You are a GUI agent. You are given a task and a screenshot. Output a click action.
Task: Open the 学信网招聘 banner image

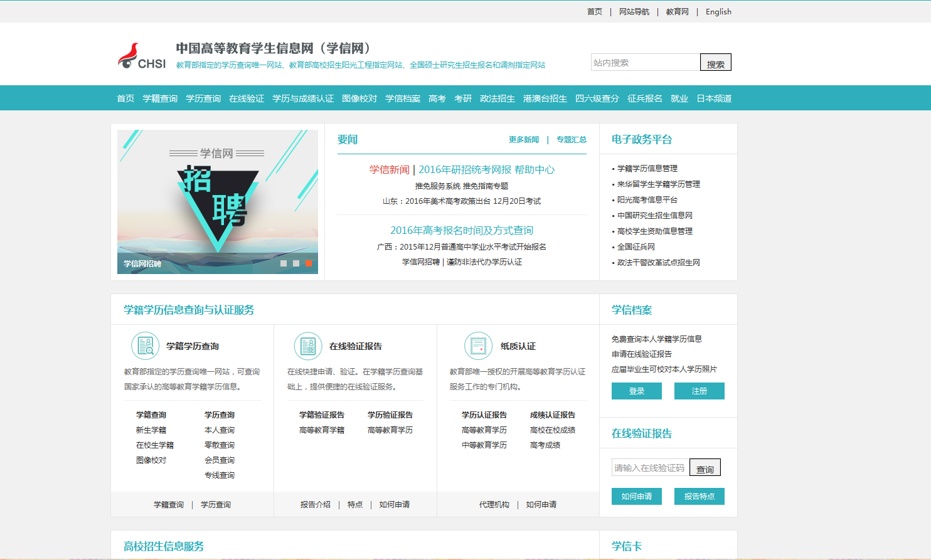[218, 202]
